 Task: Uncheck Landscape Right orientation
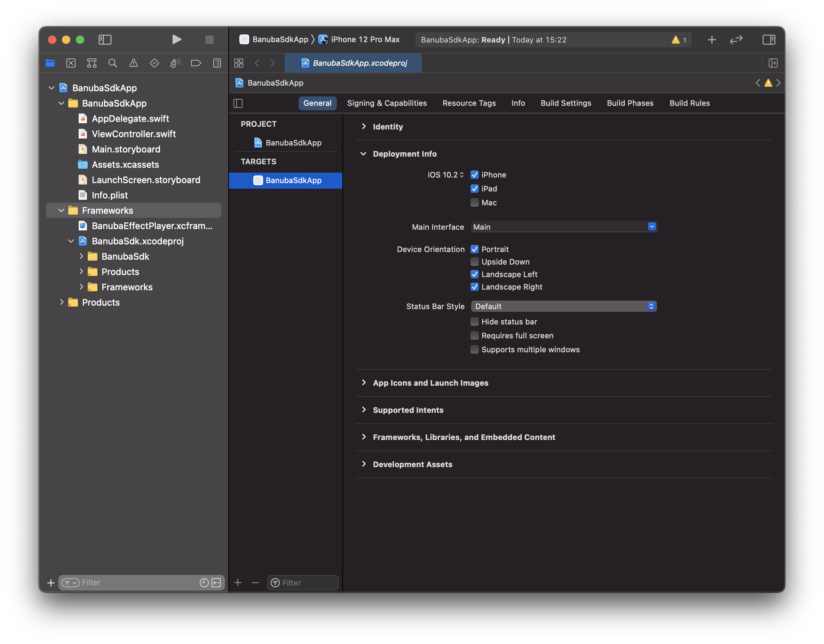(475, 287)
